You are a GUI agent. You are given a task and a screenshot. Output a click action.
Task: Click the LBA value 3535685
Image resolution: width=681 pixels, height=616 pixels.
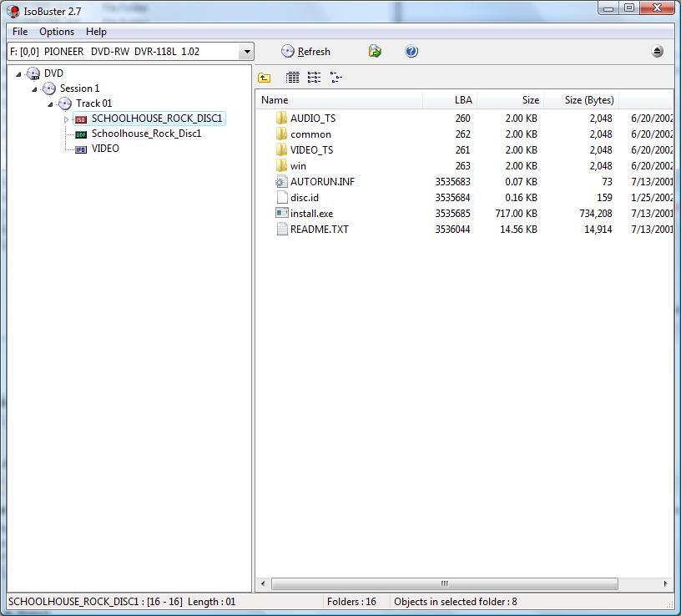point(452,214)
